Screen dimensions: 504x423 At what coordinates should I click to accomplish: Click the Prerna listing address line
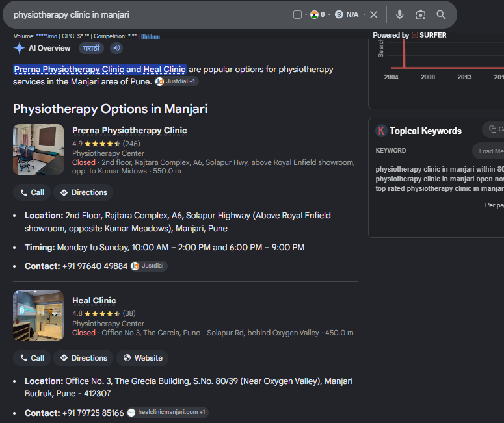[213, 167]
